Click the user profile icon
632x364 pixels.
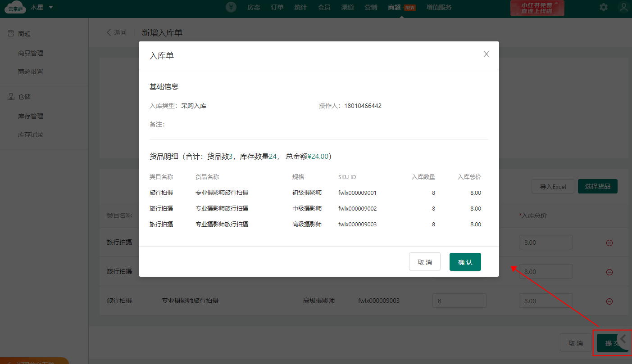(x=623, y=7)
